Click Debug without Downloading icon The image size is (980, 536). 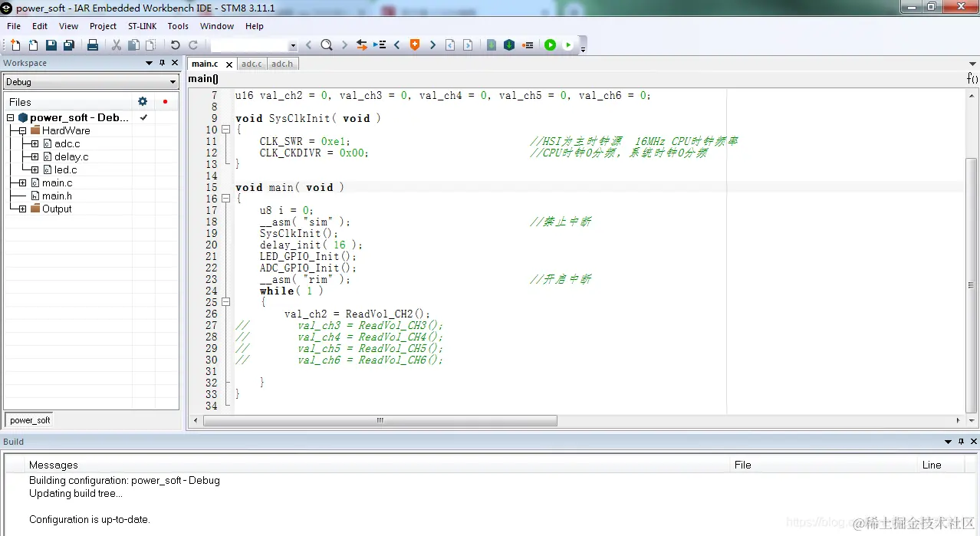point(568,45)
